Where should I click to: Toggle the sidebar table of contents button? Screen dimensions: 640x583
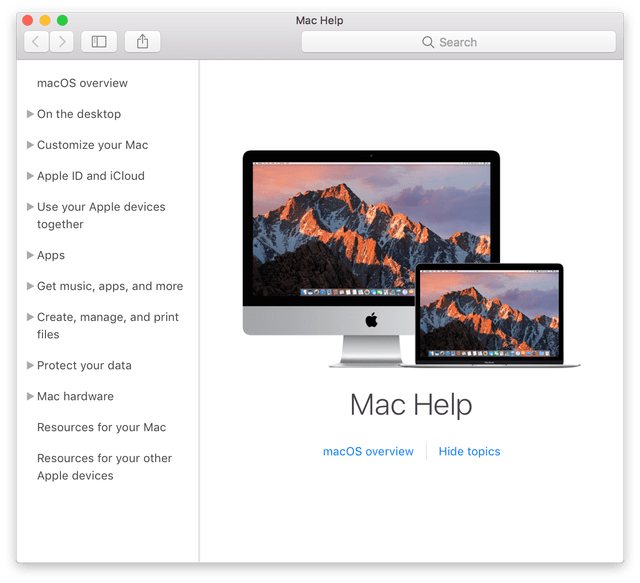click(99, 42)
